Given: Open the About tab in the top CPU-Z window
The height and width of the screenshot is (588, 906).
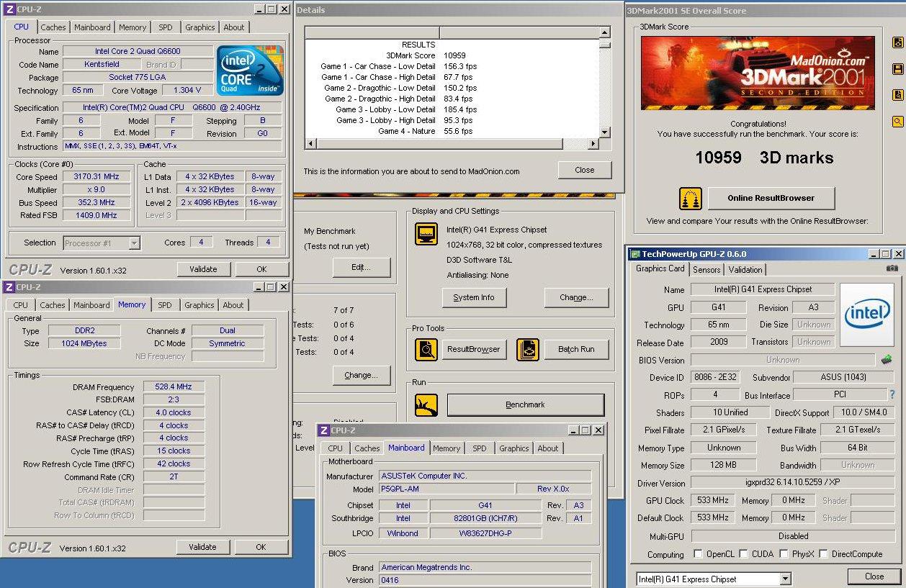Looking at the screenshot, I should pos(233,27).
